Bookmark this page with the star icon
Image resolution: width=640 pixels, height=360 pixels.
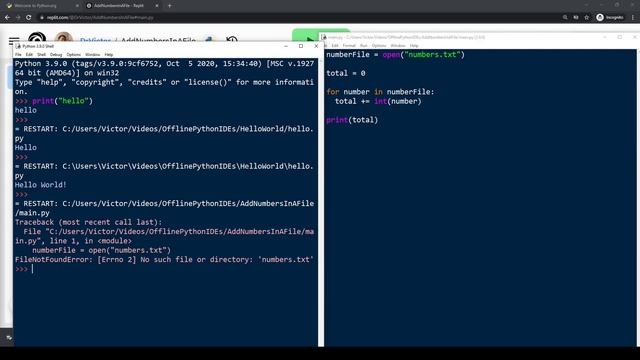(587, 18)
